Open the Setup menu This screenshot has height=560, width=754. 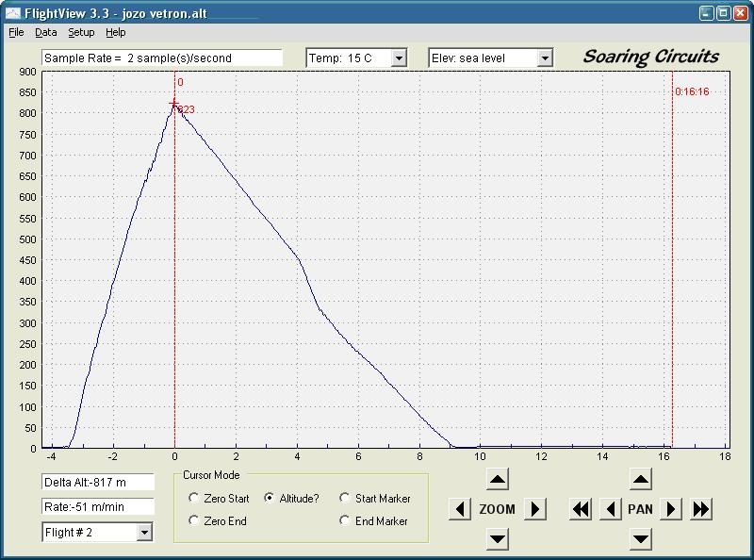(x=81, y=32)
